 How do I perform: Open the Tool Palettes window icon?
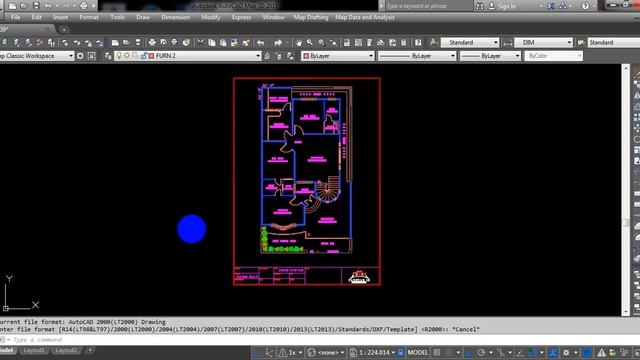pyautogui.click(x=369, y=42)
